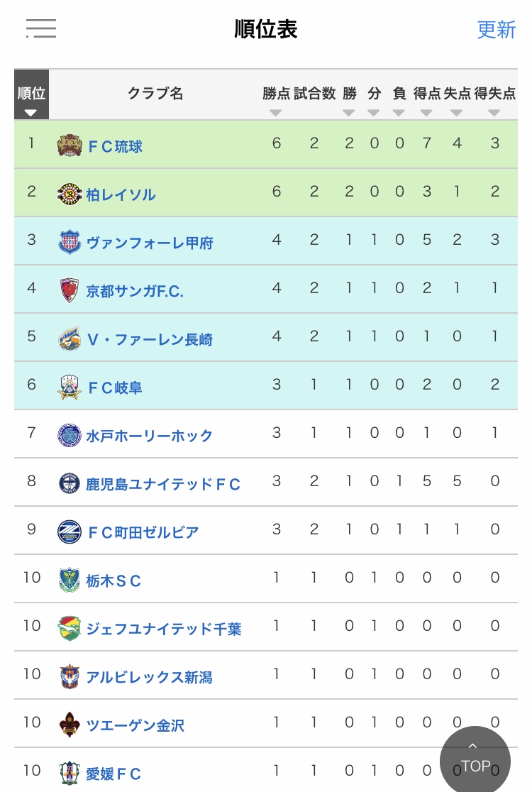Select ジェフユナイテッド千葉 club name
Viewport: 532px width, 792px height.
point(164,629)
